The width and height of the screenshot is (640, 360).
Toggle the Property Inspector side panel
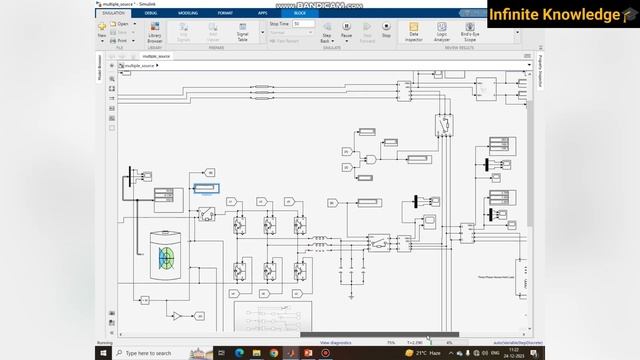[x=540, y=70]
